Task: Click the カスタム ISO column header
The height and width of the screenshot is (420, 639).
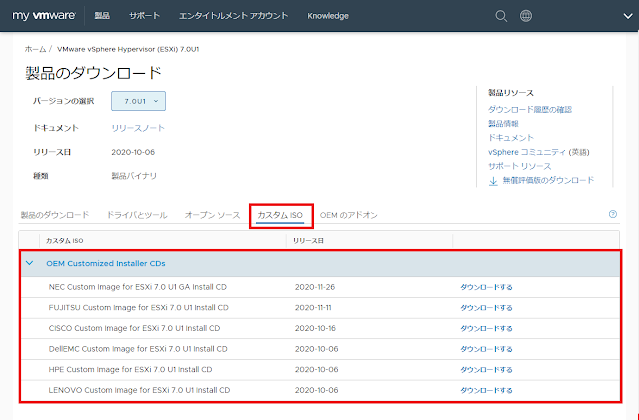Action: click(64, 241)
